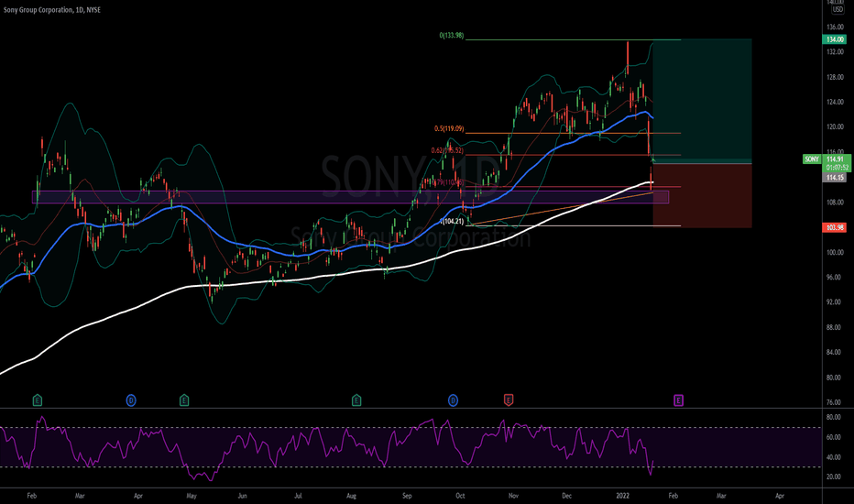
Task: Click the 60.00 RSI axis label
Action: tap(834, 437)
